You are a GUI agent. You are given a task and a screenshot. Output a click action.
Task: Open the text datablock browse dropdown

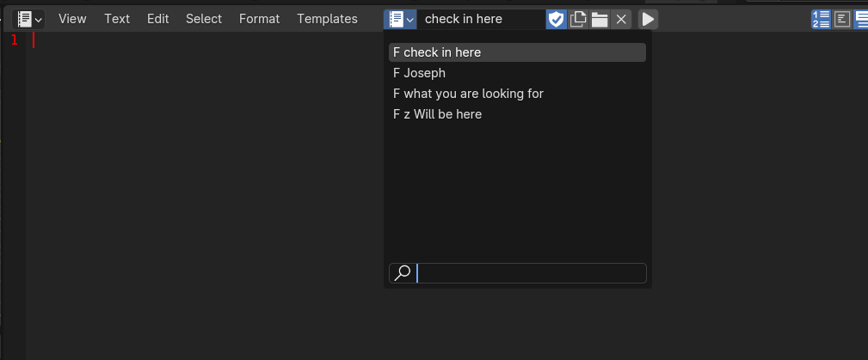[x=400, y=20]
